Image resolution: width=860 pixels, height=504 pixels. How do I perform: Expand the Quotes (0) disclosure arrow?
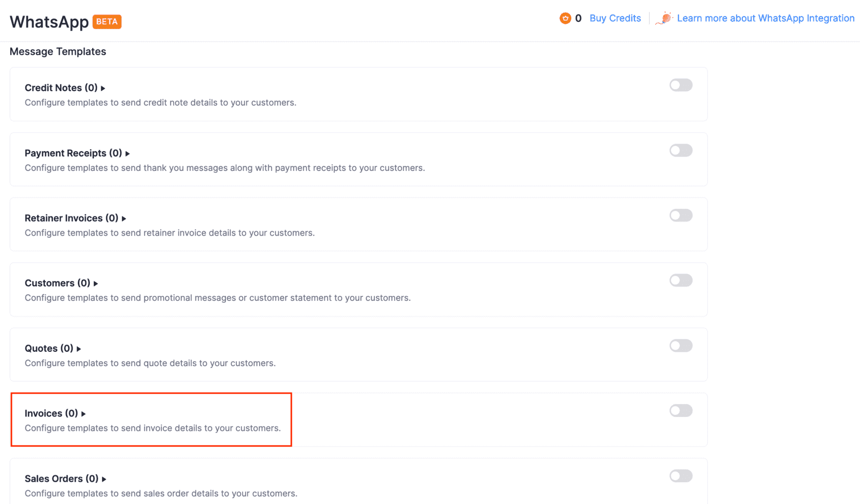79,349
